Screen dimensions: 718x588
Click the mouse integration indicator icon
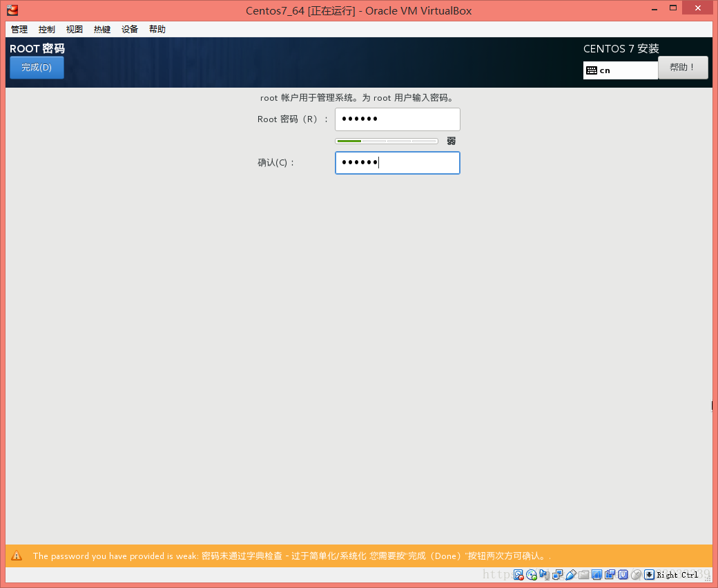636,575
